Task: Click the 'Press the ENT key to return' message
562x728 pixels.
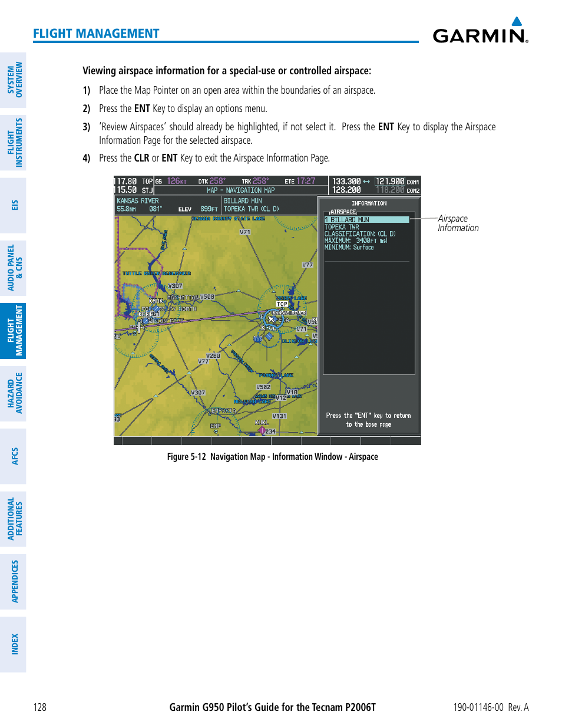Action: (x=369, y=420)
